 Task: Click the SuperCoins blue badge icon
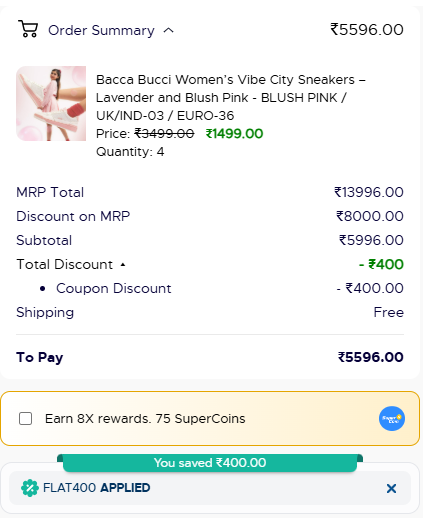pos(392,418)
